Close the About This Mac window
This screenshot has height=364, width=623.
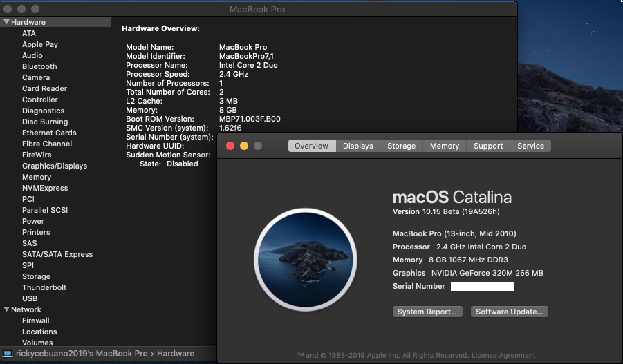click(x=230, y=146)
